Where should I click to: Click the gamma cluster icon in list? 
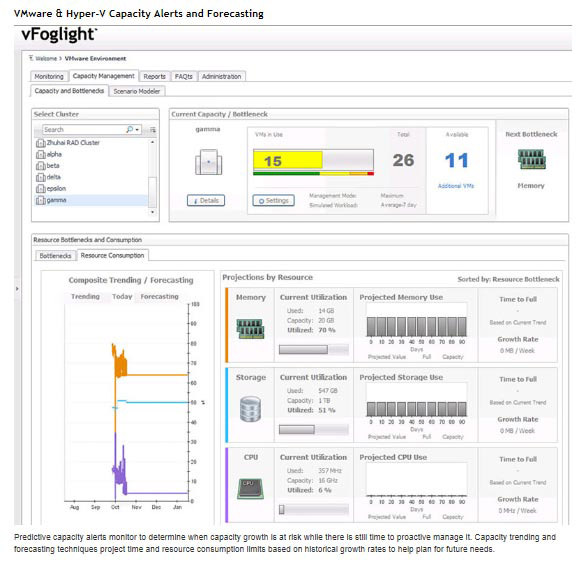tap(40, 201)
